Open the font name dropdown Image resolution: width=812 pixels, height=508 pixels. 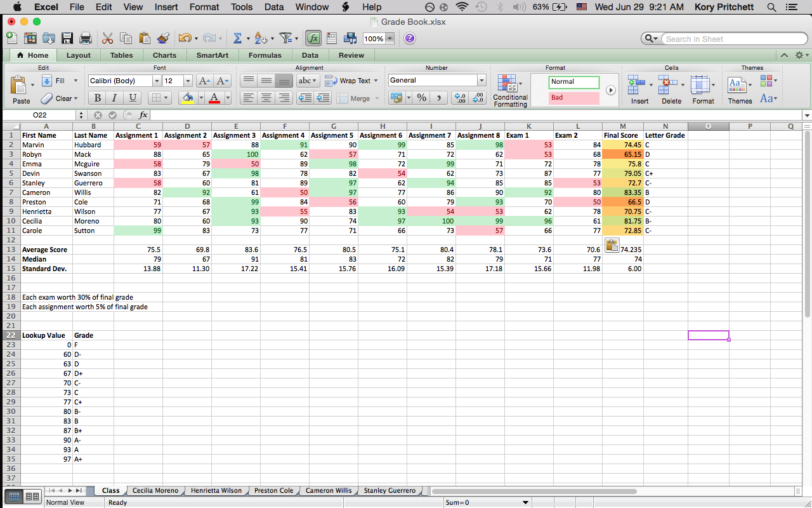click(x=157, y=81)
